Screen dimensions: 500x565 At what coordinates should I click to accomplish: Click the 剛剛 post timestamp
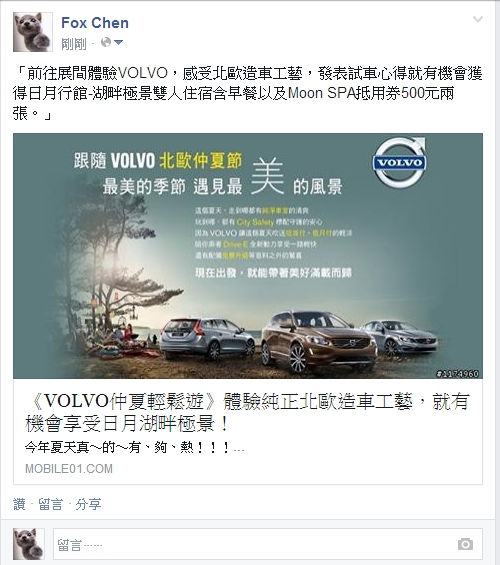point(74,44)
